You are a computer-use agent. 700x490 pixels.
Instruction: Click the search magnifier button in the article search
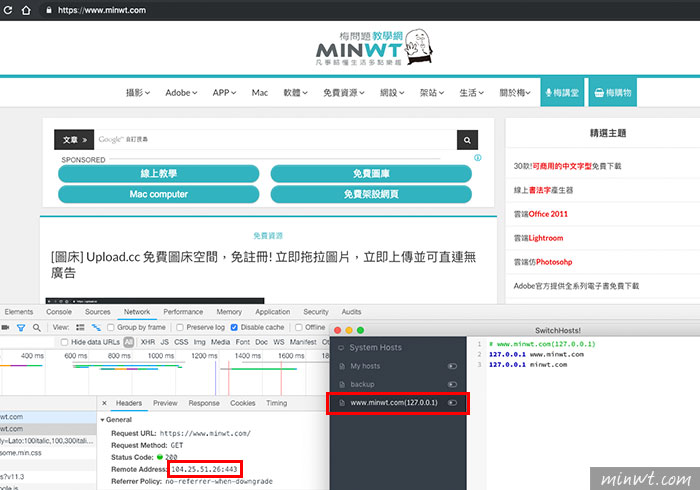467,140
